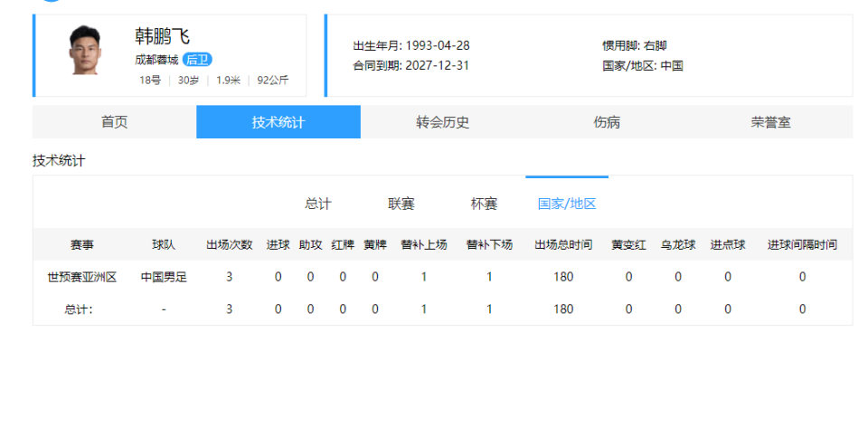
Task: Click 180 in the 世预赛亚洲区 row
Action: pyautogui.click(x=563, y=277)
